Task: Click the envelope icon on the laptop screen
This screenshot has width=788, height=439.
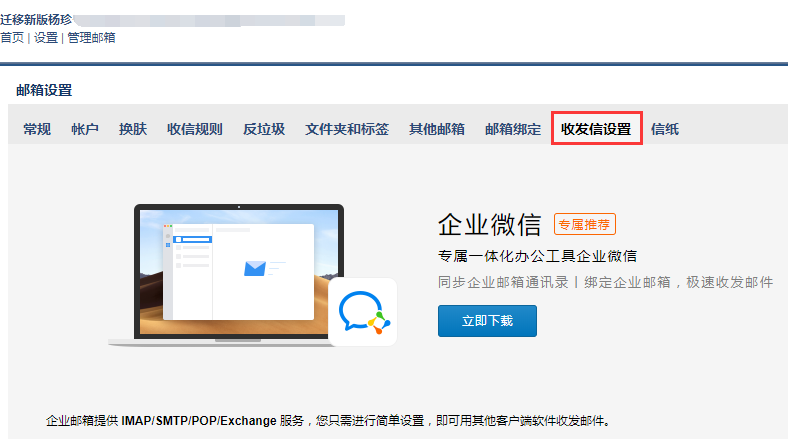Action: tap(257, 267)
